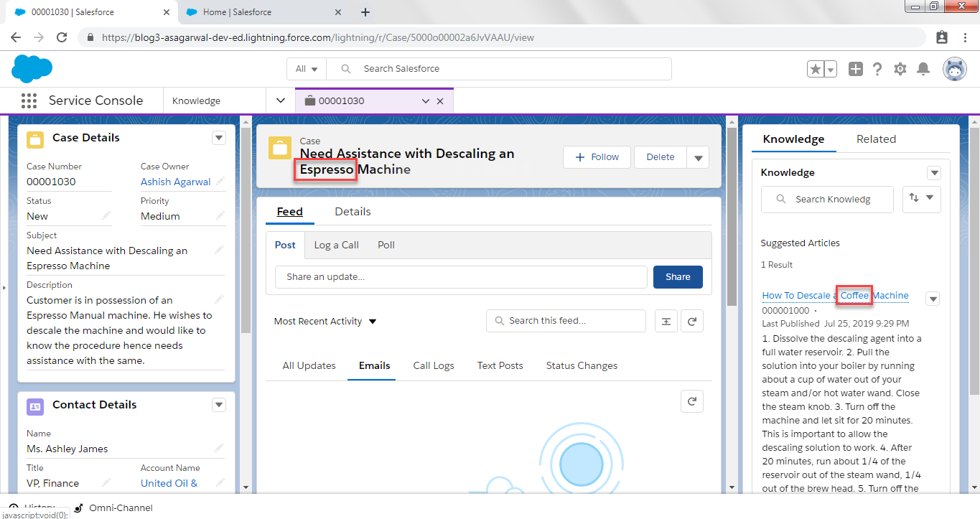
Task: Open a new browser tab
Action: tap(365, 12)
